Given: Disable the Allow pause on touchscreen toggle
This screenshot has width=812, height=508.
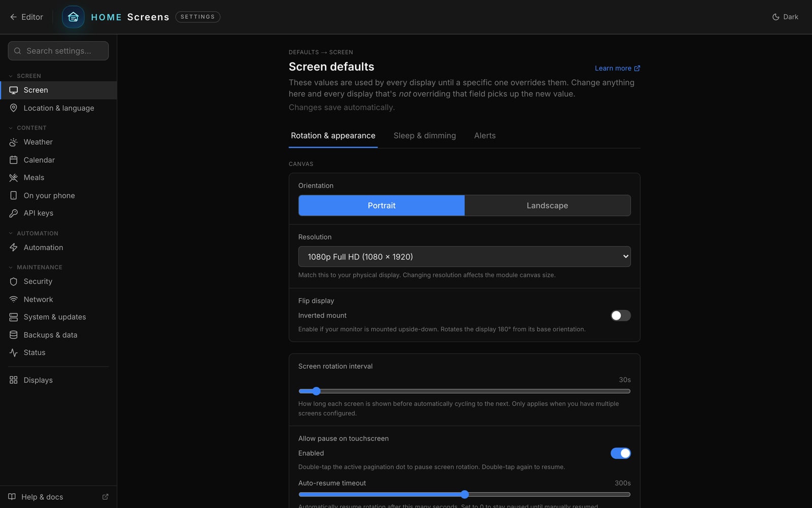Looking at the screenshot, I should [x=620, y=453].
